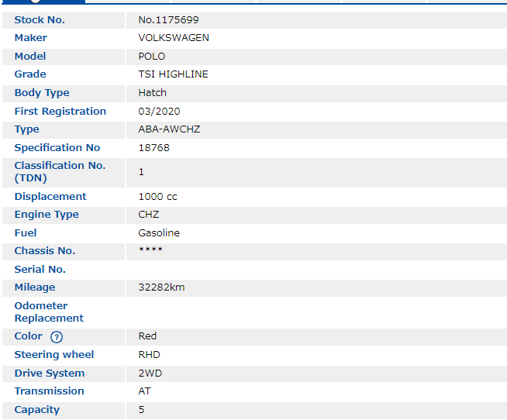The height and width of the screenshot is (420, 507).
Task: Click the 1000 cc displacement value
Action: (x=157, y=197)
